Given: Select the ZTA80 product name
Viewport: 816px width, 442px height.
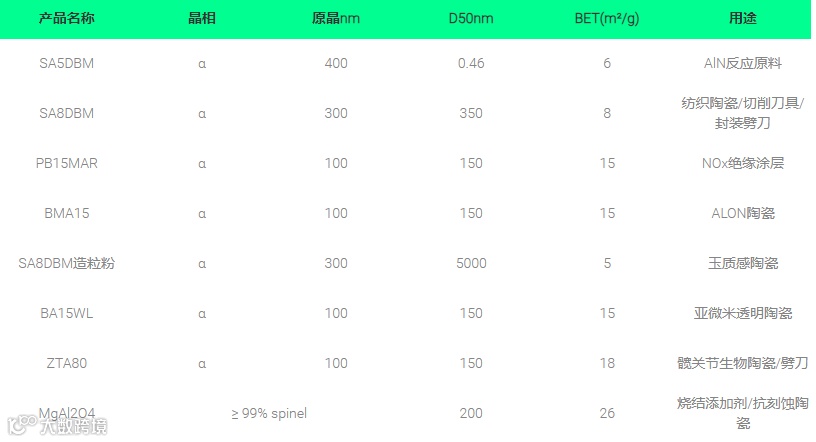Looking at the screenshot, I should tap(67, 363).
